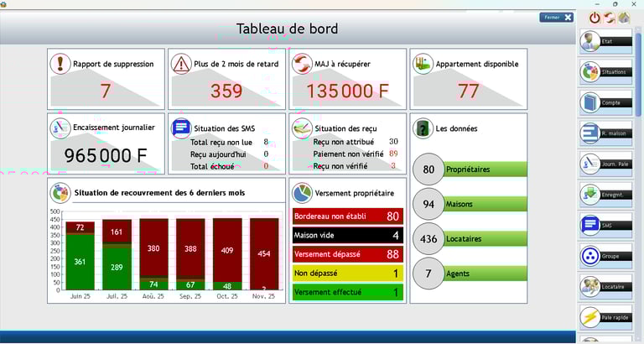Screen dimensions: 644x344
Task: Select the yellow Non dépassé row
Action: point(347,274)
